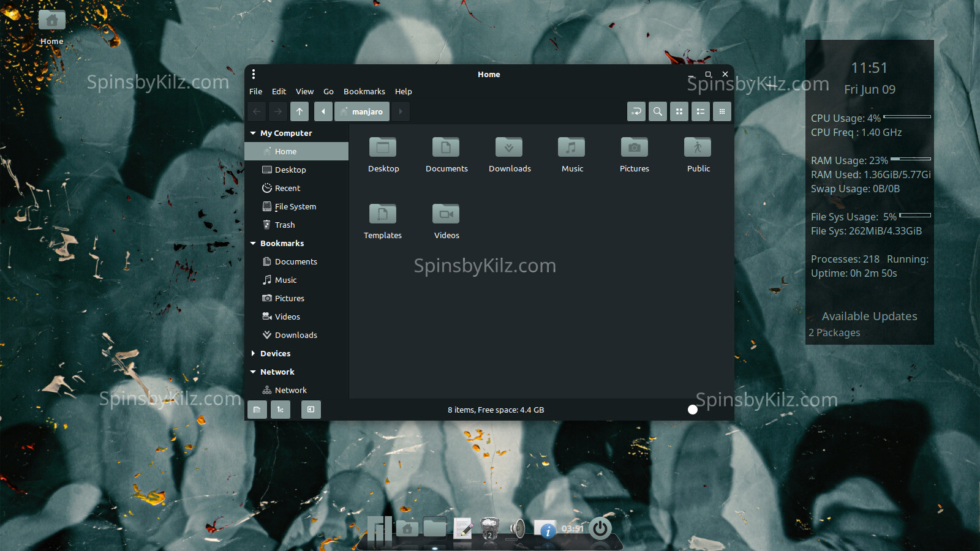
Task: Show places sidebar via status bar button
Action: tap(257, 410)
